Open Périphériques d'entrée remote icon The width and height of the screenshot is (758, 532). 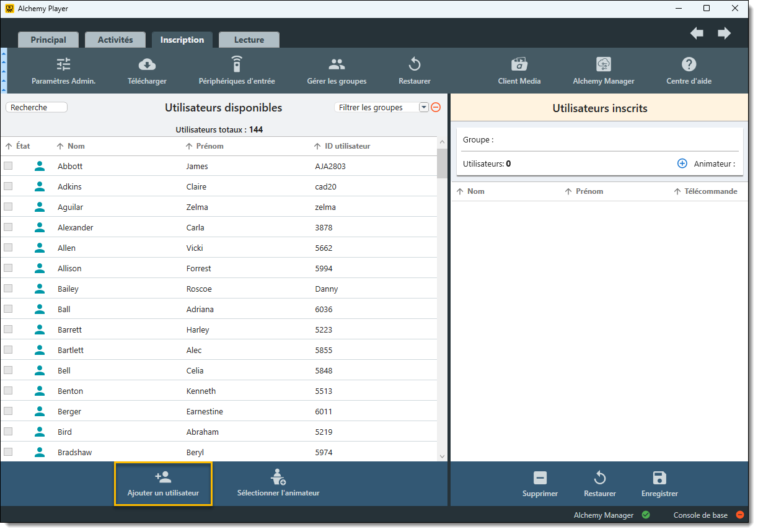236,64
